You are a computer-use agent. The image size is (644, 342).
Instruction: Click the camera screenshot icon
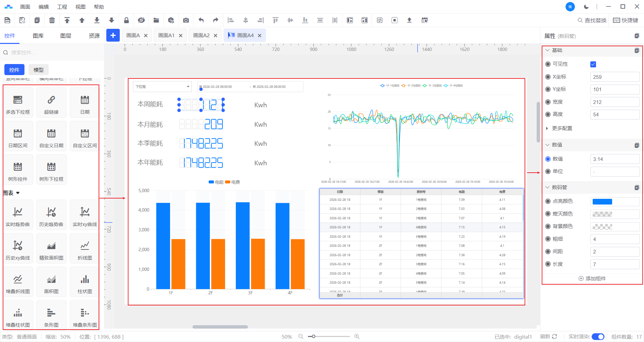[x=186, y=20]
